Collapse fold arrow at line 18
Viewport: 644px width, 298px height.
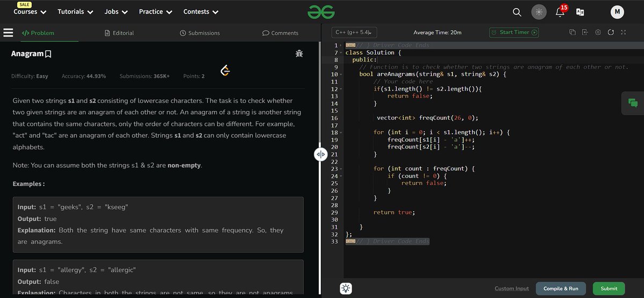(x=342, y=132)
